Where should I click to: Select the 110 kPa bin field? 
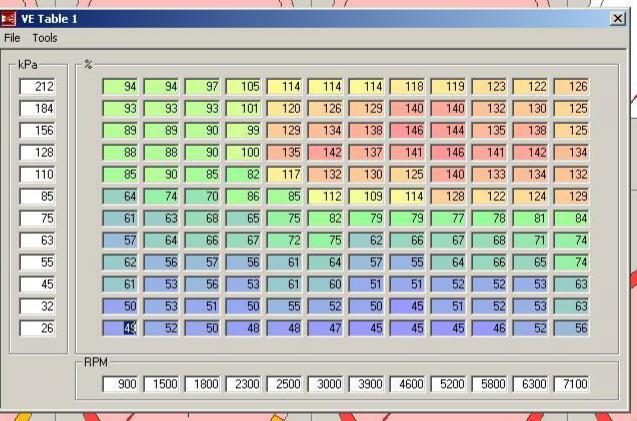pyautogui.click(x=37, y=174)
